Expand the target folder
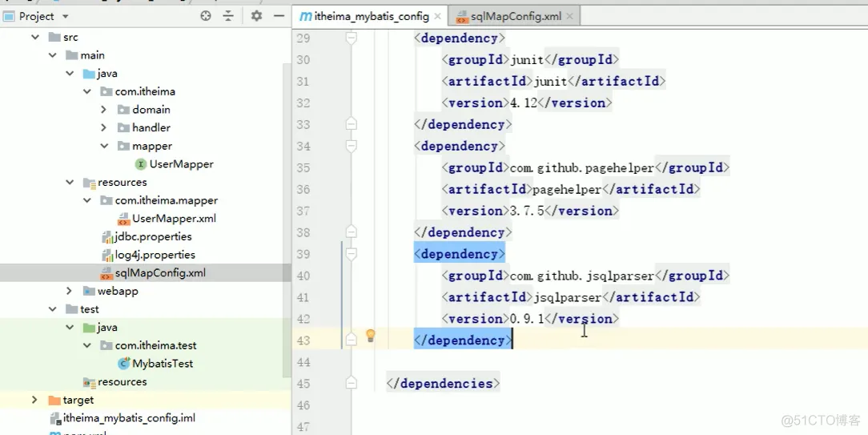 pyautogui.click(x=34, y=400)
